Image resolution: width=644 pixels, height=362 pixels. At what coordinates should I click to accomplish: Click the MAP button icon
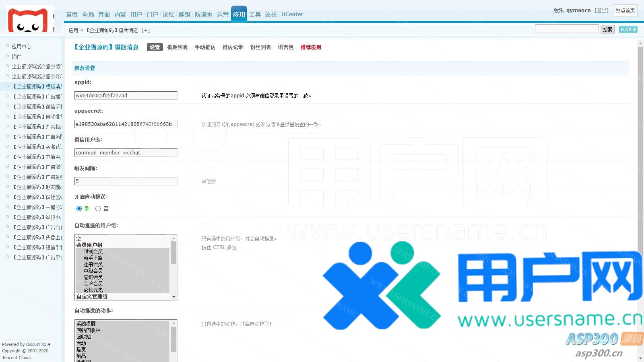(628, 29)
